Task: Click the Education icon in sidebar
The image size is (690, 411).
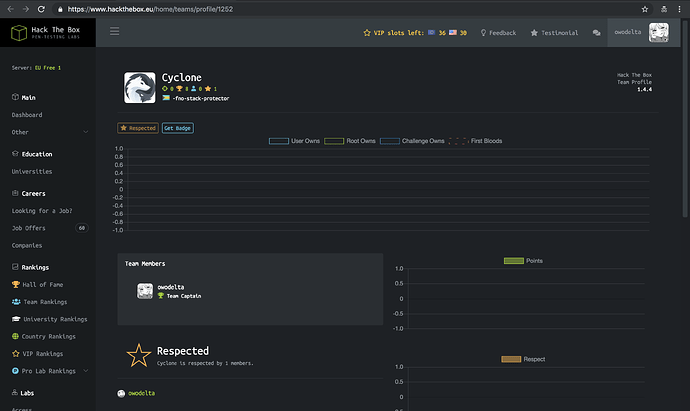Action: [x=15, y=154]
